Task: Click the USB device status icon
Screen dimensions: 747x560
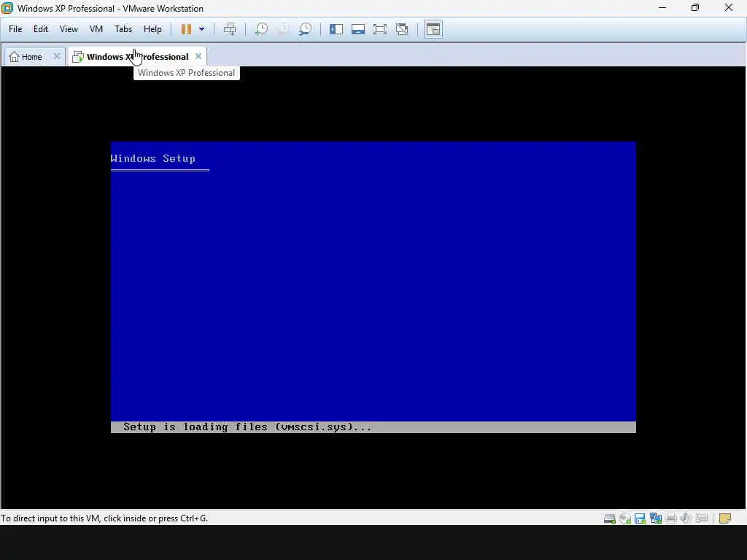Action: pyautogui.click(x=701, y=518)
